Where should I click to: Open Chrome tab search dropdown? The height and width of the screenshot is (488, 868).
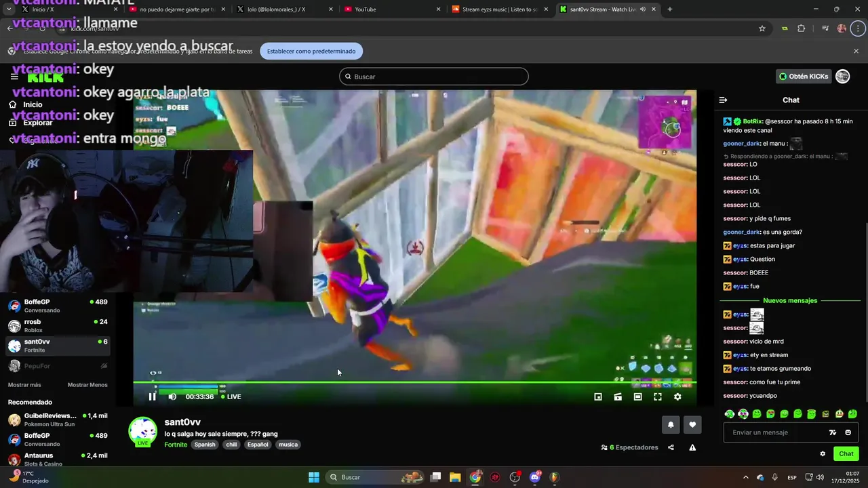tap(9, 9)
